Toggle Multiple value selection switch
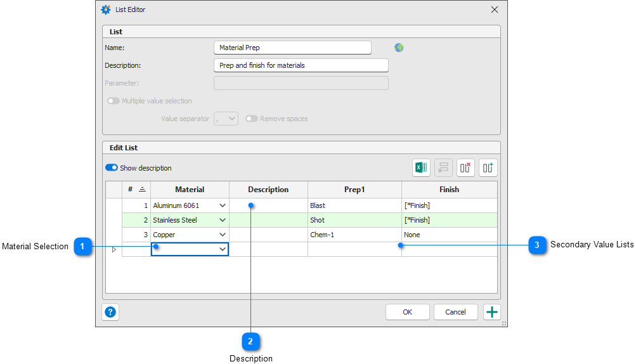 [x=113, y=101]
